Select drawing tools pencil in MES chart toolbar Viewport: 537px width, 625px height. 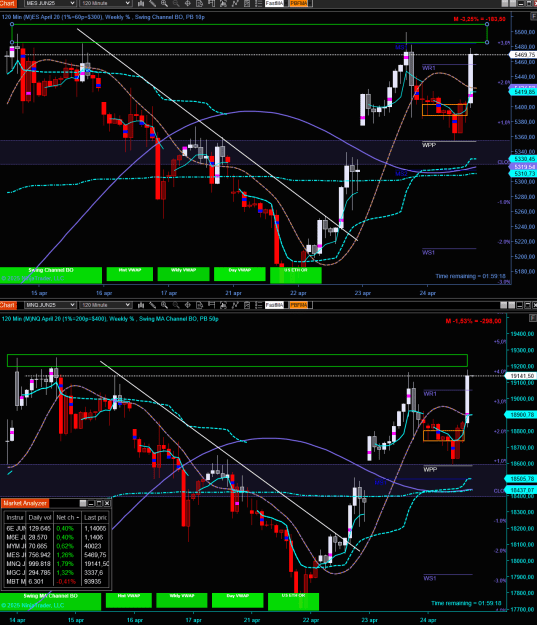[x=152, y=3]
